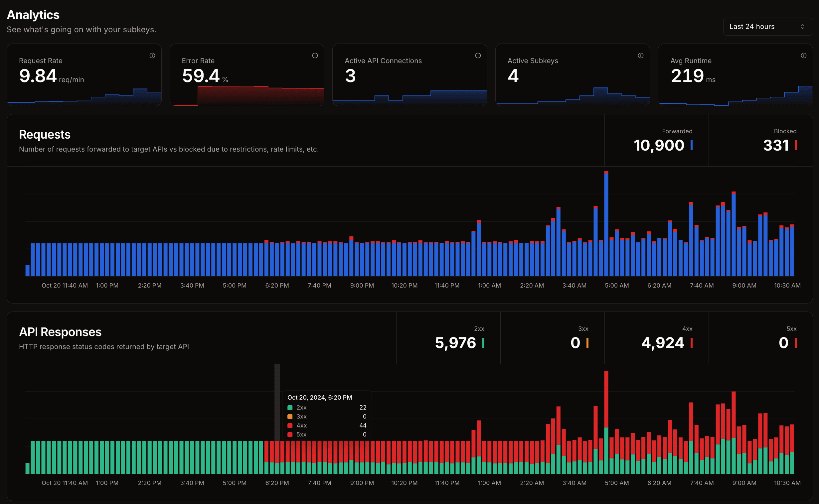Select the 2xx 5,976 responses total

click(x=448, y=338)
